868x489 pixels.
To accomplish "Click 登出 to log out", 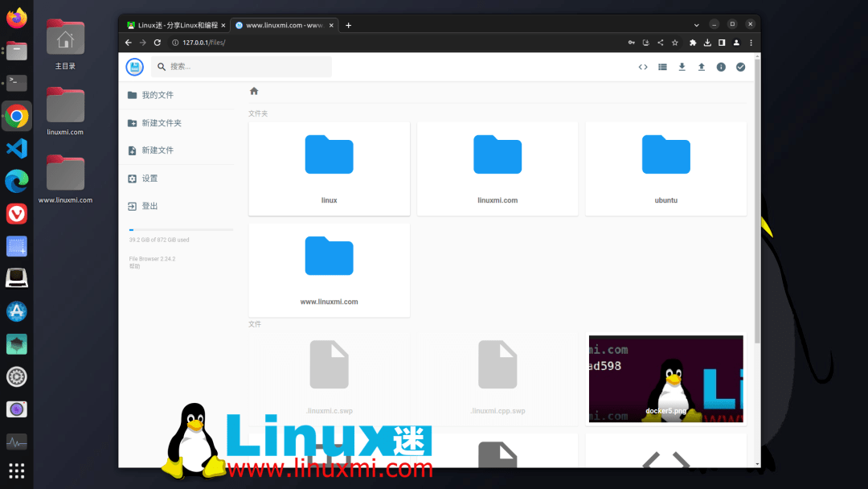I will [177, 206].
